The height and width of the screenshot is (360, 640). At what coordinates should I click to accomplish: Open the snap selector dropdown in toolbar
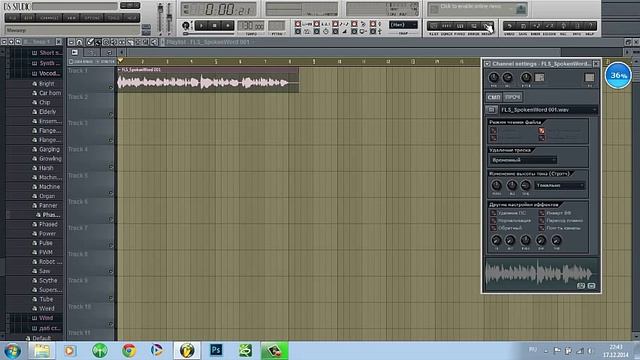tap(403, 25)
